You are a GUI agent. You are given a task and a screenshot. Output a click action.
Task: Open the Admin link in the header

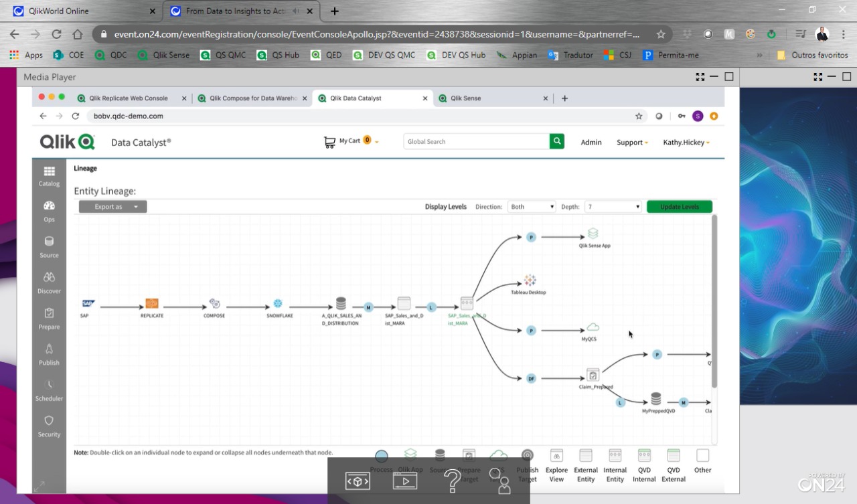tap(591, 142)
